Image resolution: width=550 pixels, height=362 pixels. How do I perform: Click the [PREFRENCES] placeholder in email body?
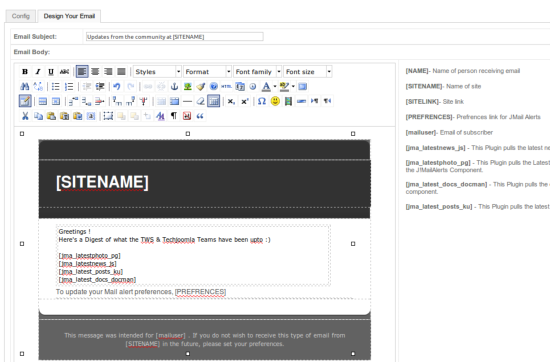[200, 292]
